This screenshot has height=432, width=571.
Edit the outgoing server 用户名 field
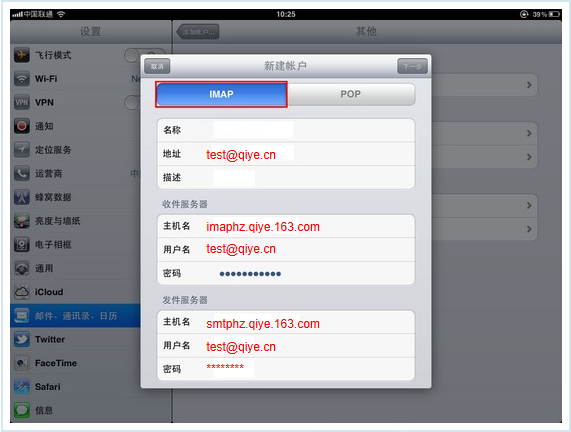[x=286, y=346]
